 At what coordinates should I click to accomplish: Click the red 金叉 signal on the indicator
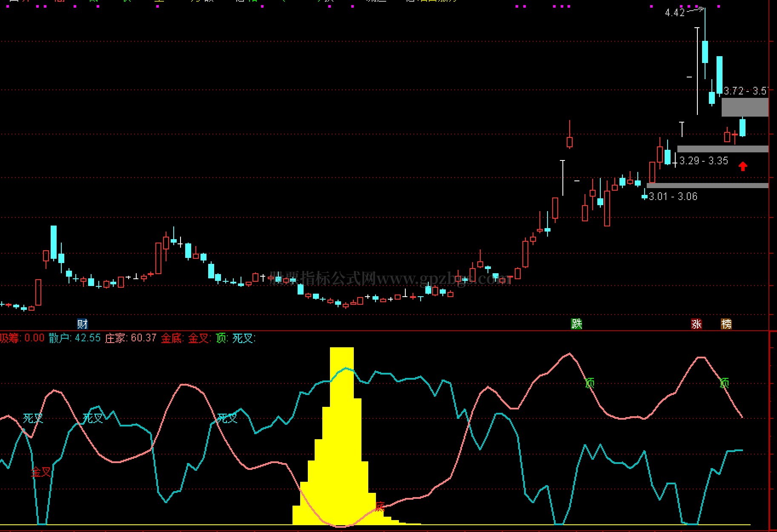(41, 472)
